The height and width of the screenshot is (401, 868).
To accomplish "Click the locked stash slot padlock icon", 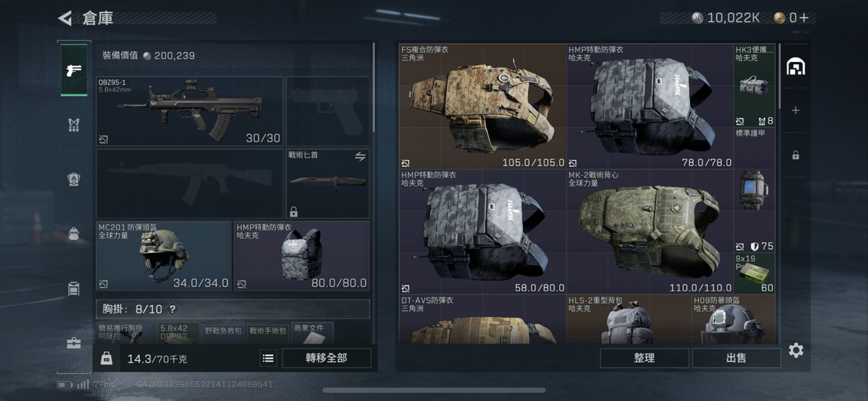I will pos(796,156).
